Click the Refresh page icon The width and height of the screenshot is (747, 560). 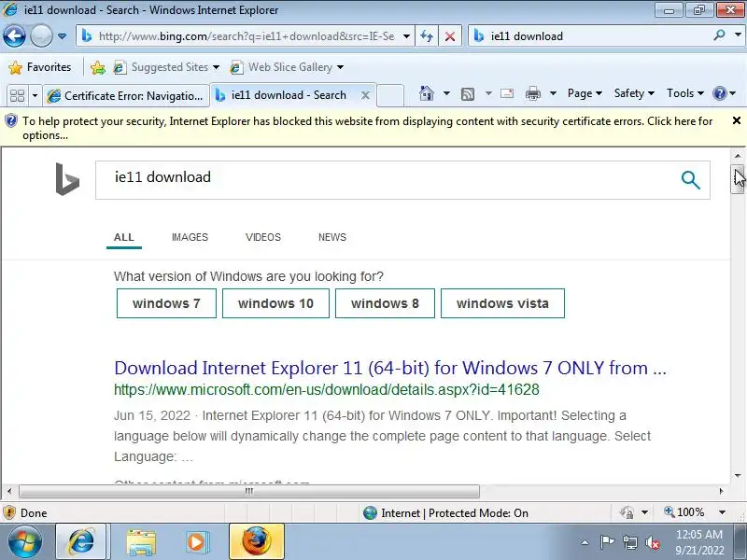[x=427, y=36]
